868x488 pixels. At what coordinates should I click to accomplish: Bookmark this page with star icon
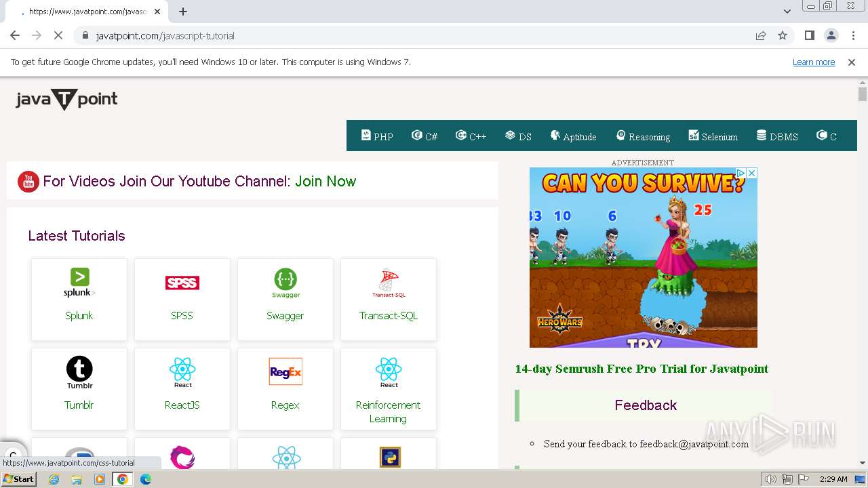tap(783, 35)
